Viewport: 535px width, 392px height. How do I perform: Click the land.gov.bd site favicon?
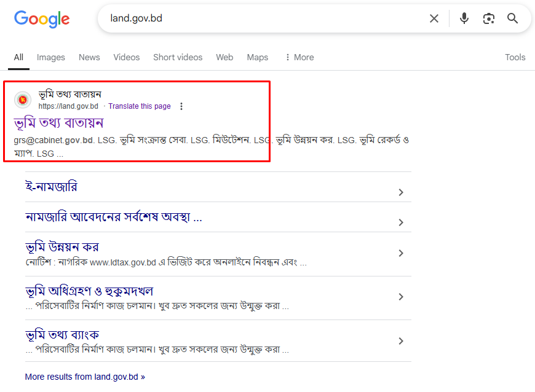(x=23, y=100)
